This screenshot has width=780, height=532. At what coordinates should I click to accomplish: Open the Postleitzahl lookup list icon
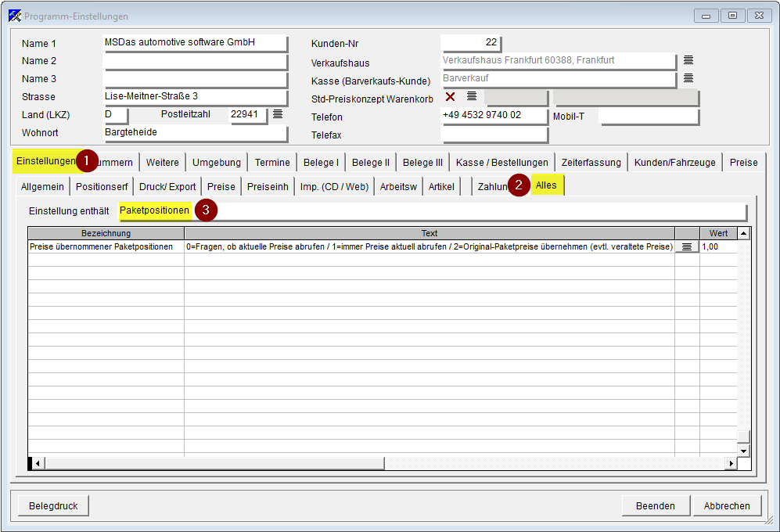(278, 114)
